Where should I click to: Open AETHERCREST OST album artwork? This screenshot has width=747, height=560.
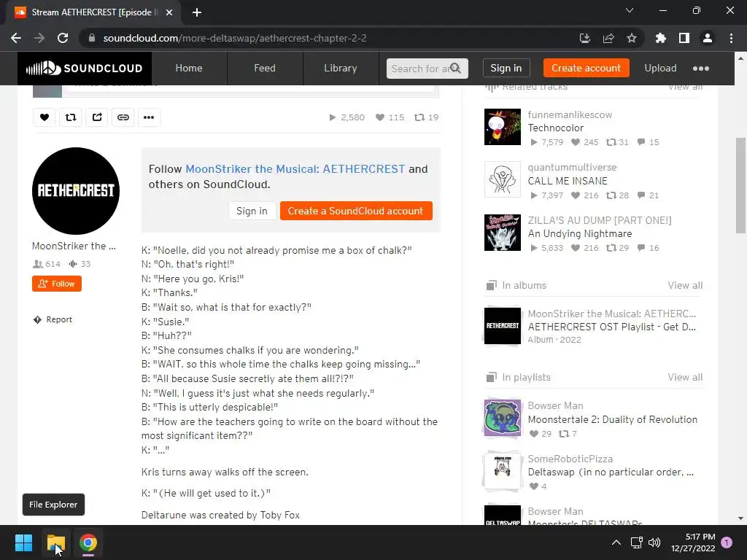pos(503,326)
